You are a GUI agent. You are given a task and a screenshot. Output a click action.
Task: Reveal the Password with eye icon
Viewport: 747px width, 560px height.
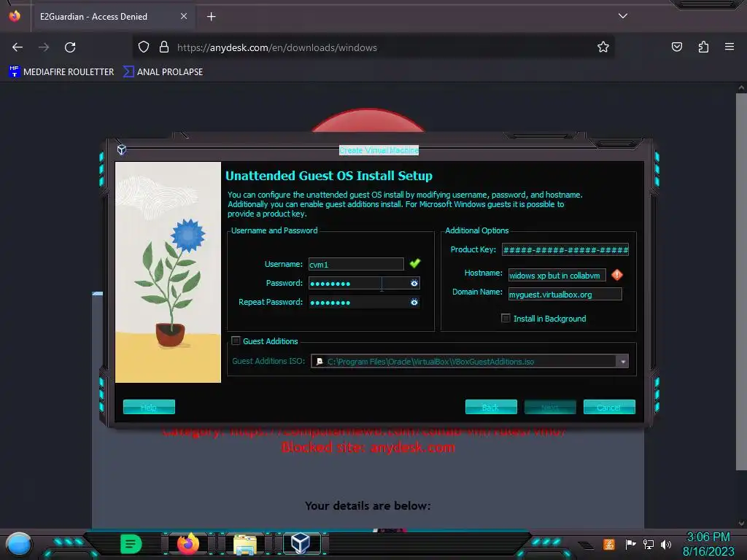tap(414, 284)
